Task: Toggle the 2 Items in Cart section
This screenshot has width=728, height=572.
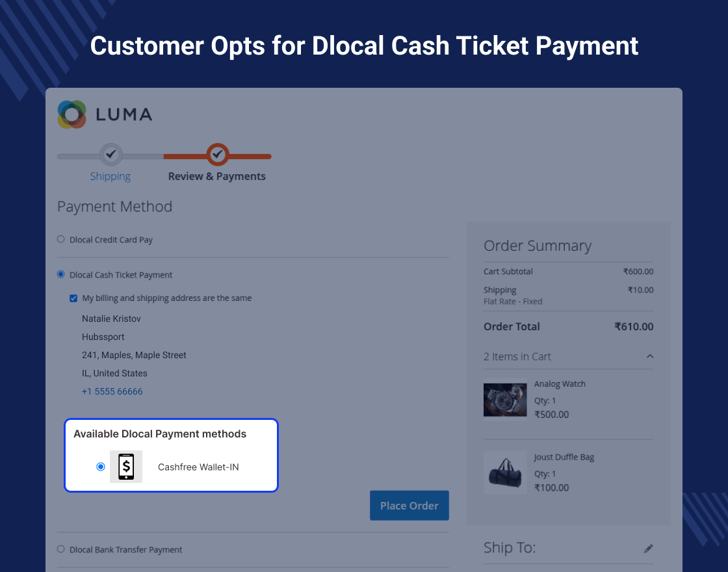Action: [x=517, y=356]
